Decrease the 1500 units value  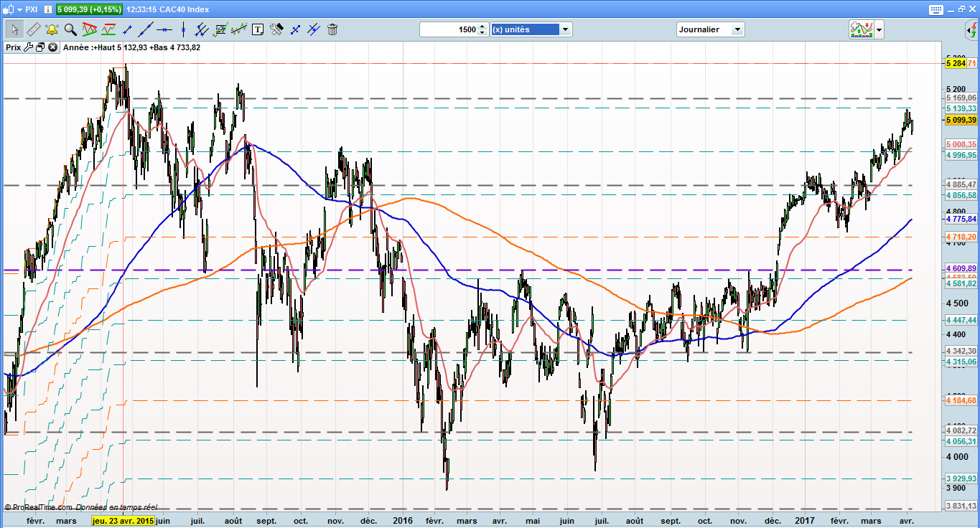(x=482, y=33)
